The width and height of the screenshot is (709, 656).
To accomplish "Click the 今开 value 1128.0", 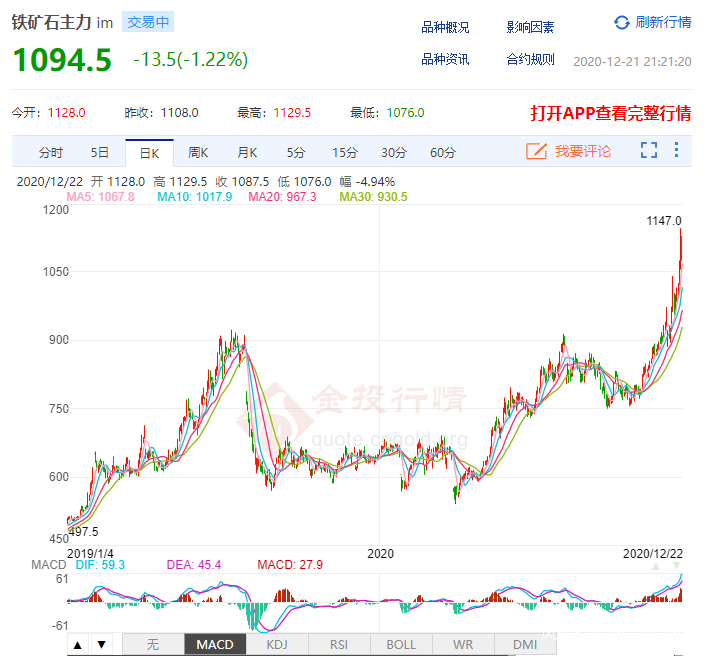I will [66, 113].
